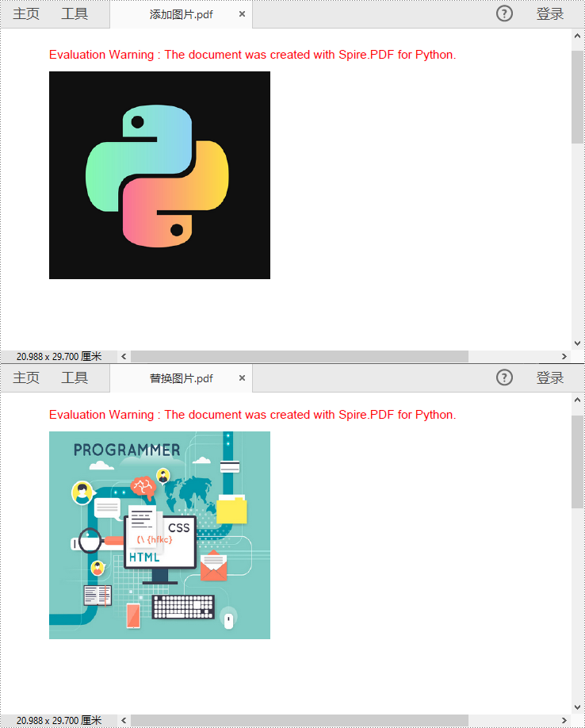Screen dimensions: 585x728
Task: Click page size 20.988 x 29.700 in 替换图片.pdf window
Action: point(59,721)
